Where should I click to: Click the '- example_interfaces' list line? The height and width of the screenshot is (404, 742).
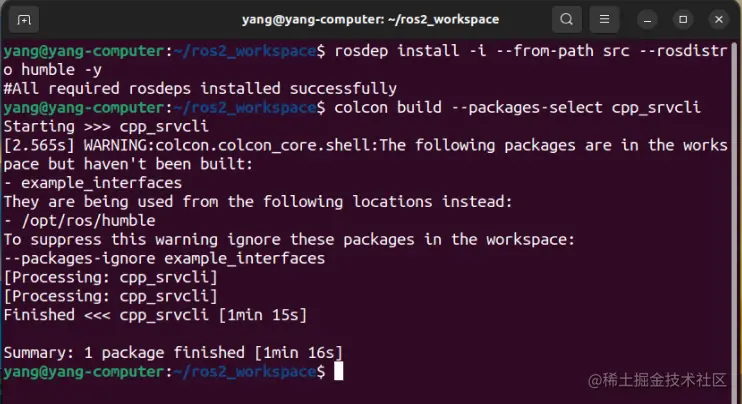[93, 183]
